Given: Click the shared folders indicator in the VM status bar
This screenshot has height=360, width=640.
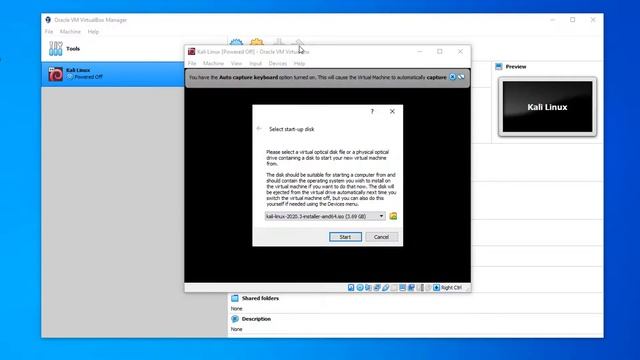Looking at the screenshot, I should 394,287.
